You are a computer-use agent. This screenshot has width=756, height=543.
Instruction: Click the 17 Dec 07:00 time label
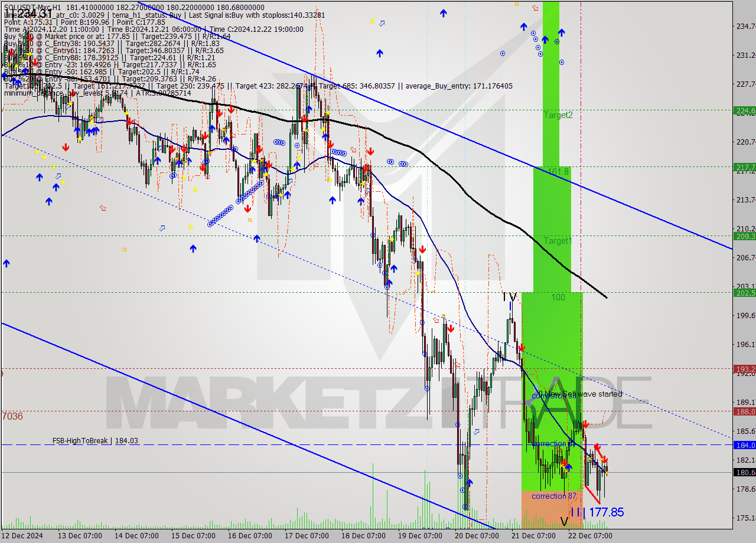(x=306, y=536)
